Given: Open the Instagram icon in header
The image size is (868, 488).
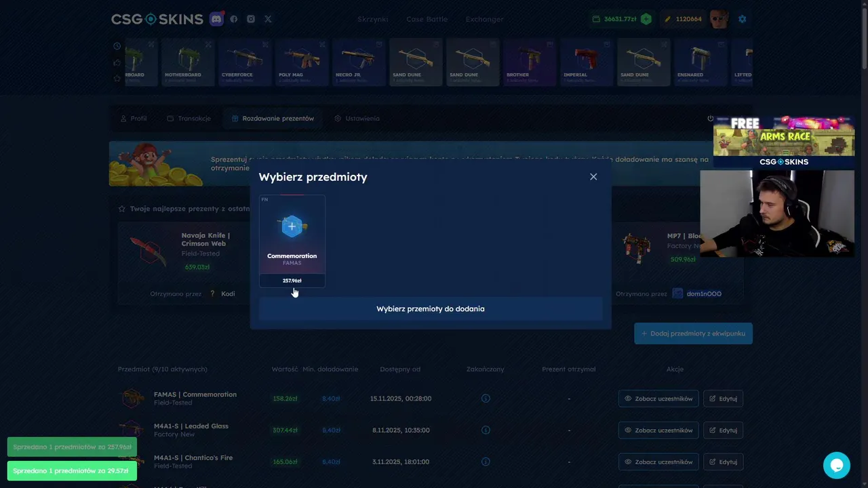Looking at the screenshot, I should (x=251, y=19).
